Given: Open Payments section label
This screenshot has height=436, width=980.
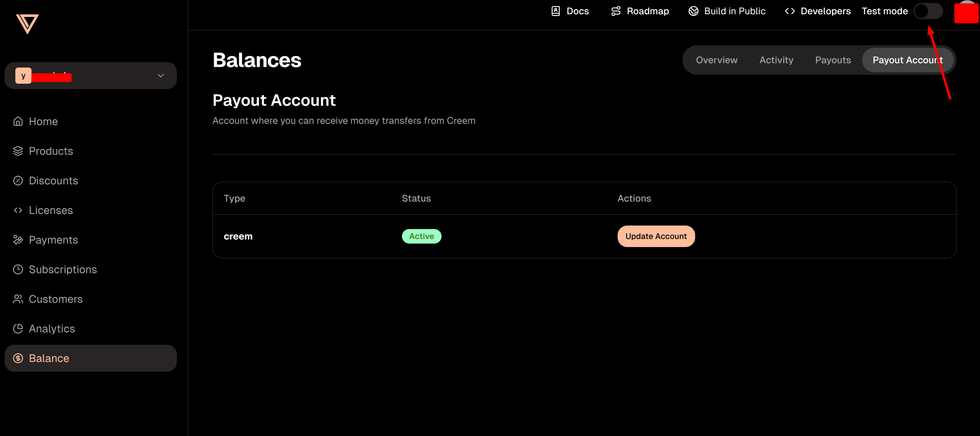Looking at the screenshot, I should coord(53,240).
